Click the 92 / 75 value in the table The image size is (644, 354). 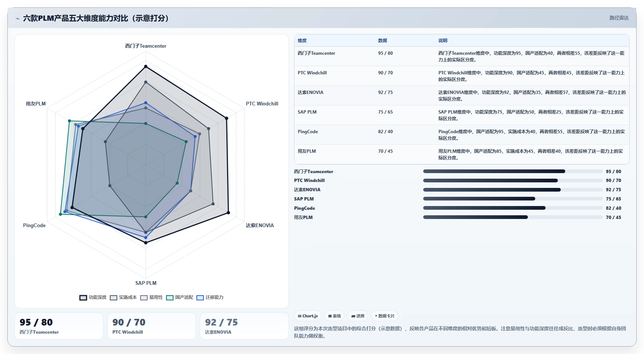385,92
